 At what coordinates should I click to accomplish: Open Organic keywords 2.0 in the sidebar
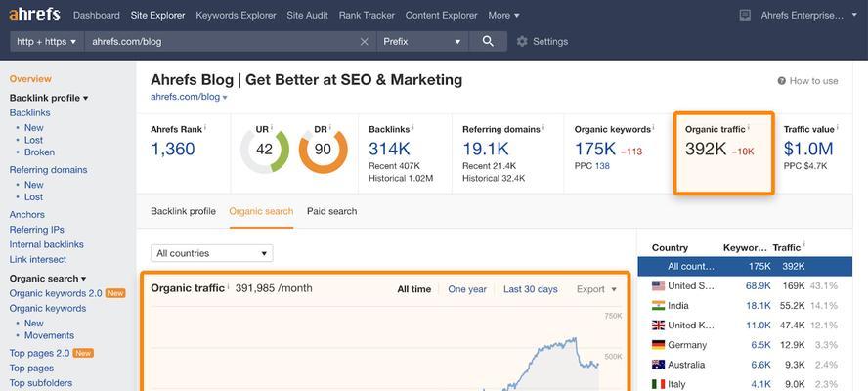[56, 293]
